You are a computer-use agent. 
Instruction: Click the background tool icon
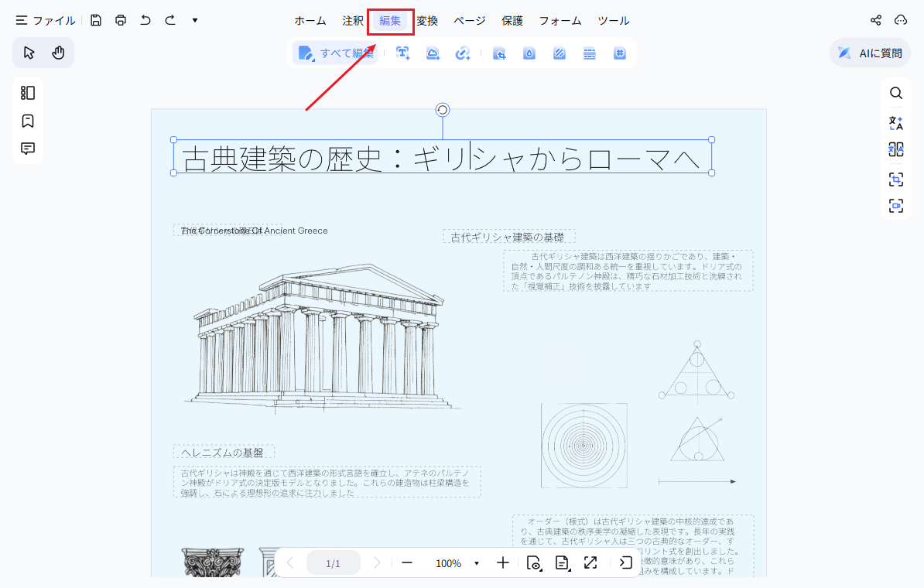point(560,53)
